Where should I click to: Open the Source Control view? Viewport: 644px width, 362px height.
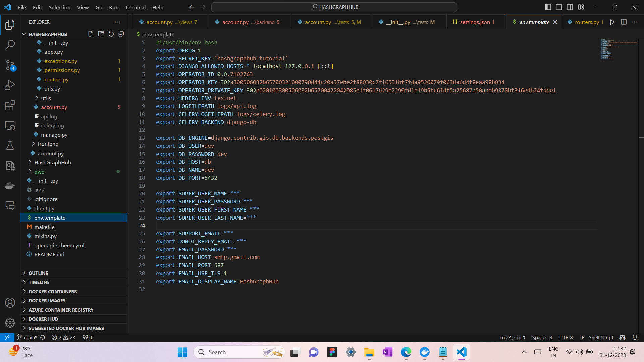pyautogui.click(x=10, y=65)
